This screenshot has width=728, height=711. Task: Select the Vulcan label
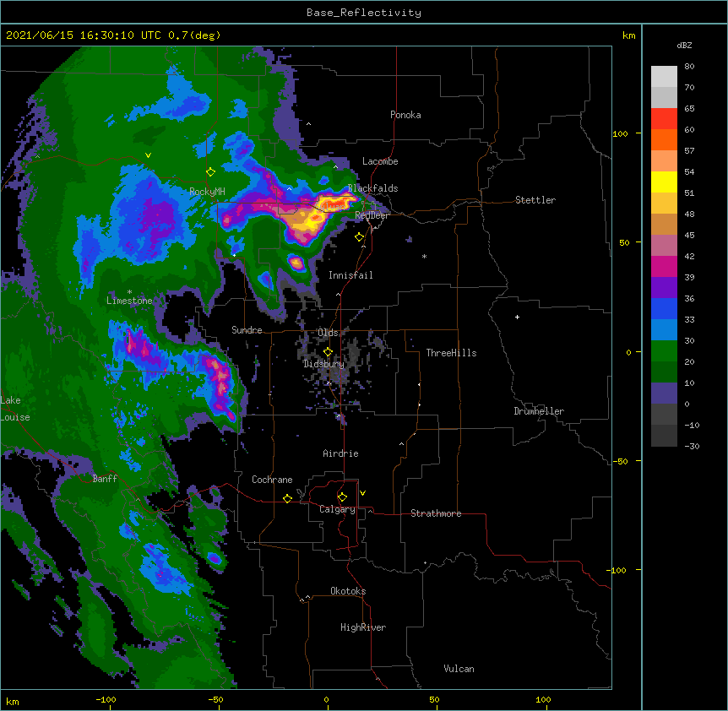pyautogui.click(x=459, y=669)
